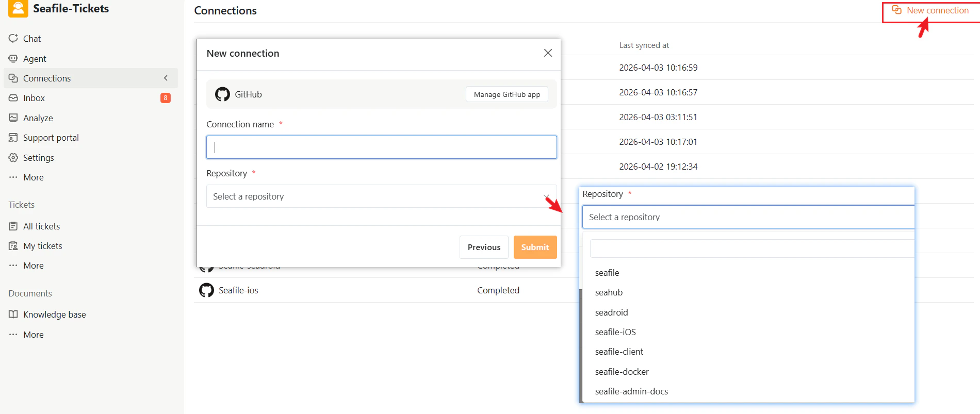Select seafile-iOS repository option
Viewport: 980px width, 414px height.
point(615,332)
